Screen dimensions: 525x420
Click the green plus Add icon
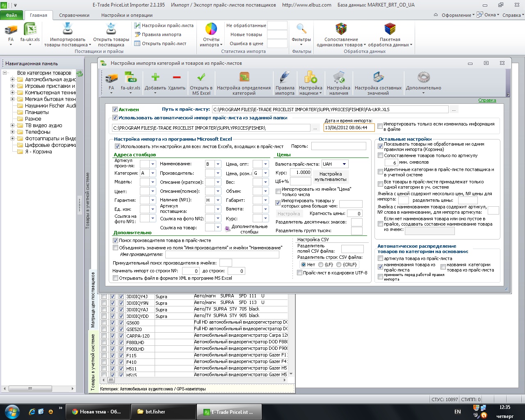point(155,78)
